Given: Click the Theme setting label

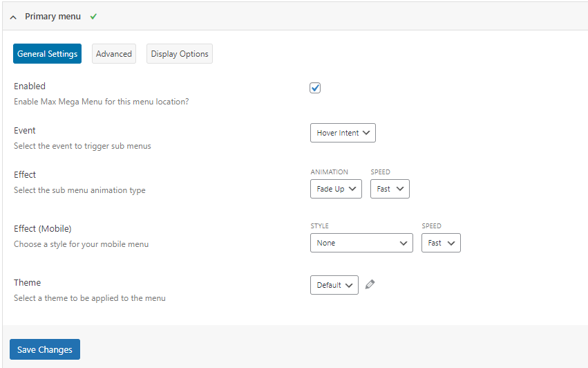Looking at the screenshot, I should [28, 283].
